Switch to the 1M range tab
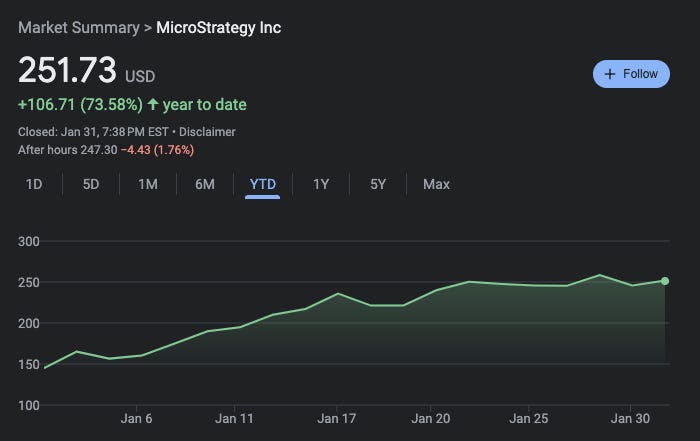Viewport: 700px width, 441px height. coord(148,184)
